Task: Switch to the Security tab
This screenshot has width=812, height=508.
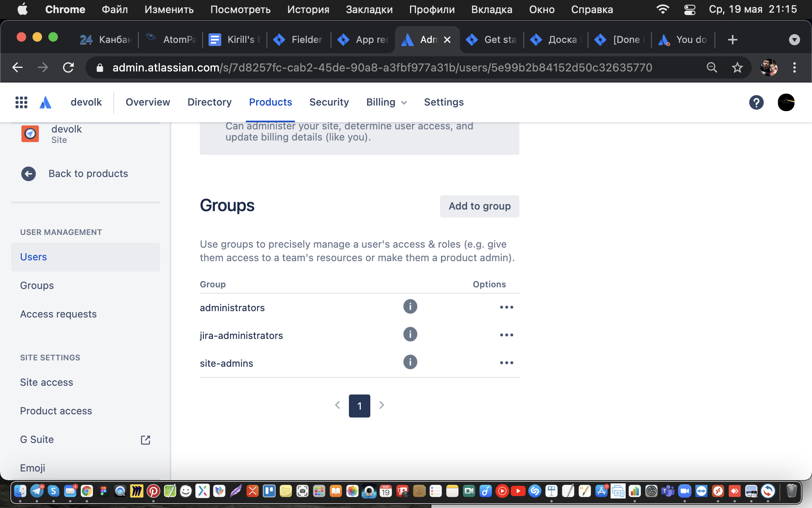Action: (x=329, y=102)
